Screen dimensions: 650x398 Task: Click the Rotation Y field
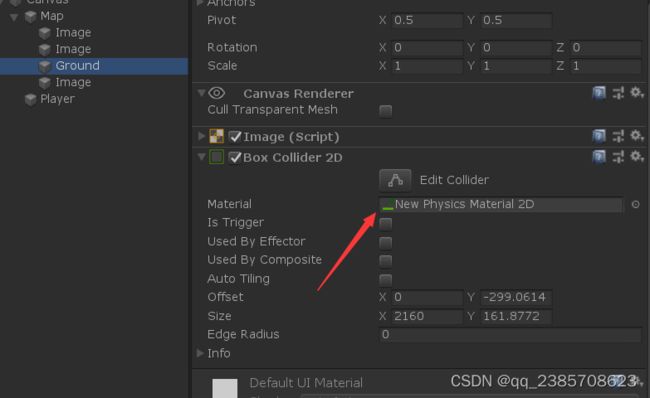point(516,48)
